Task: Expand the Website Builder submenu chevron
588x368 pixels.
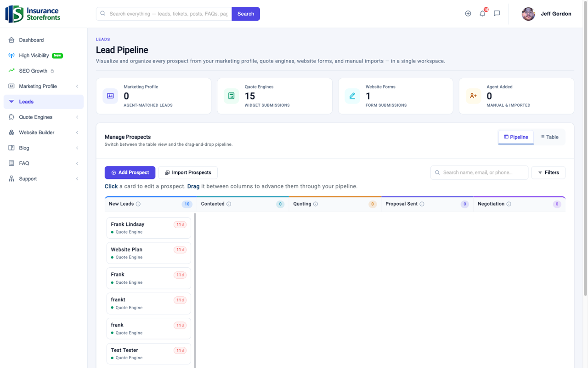Action: click(x=77, y=132)
